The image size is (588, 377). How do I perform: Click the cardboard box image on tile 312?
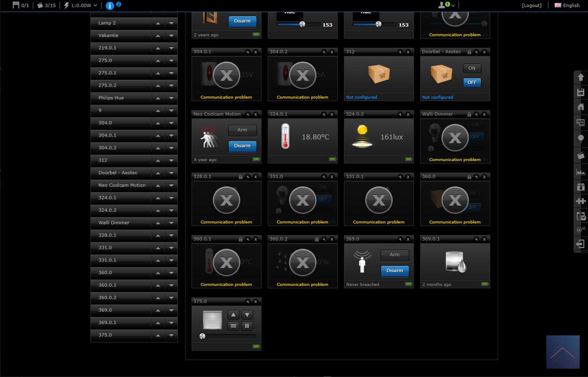379,74
